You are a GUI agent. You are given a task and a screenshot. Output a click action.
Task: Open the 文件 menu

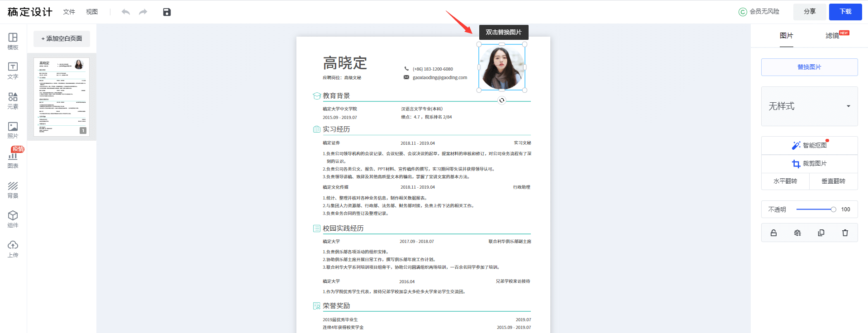coord(69,12)
